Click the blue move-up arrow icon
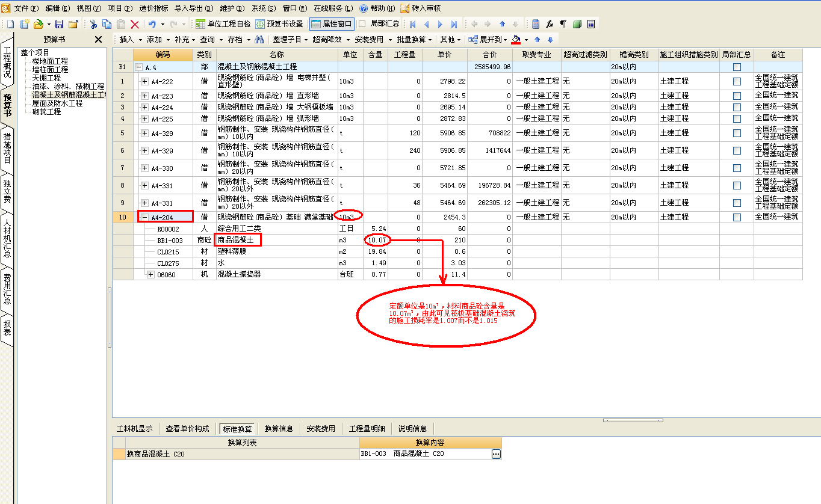Screen dimensions: 821x504 coord(538,40)
